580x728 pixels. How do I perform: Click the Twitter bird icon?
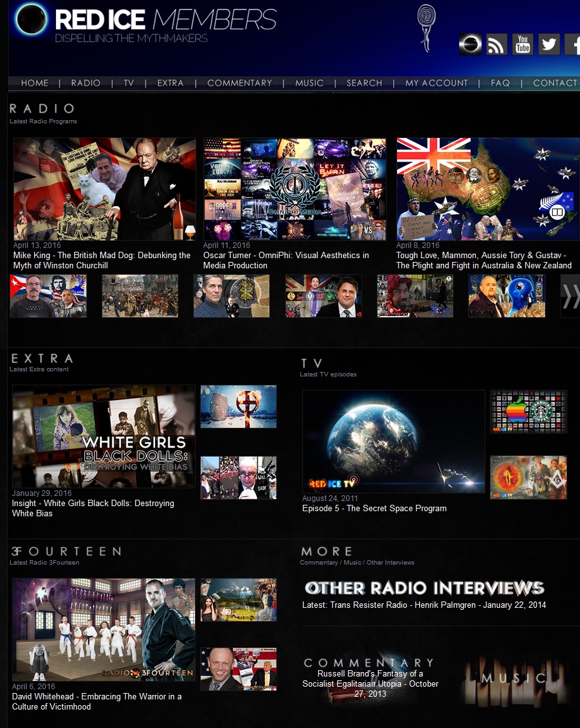point(549,45)
